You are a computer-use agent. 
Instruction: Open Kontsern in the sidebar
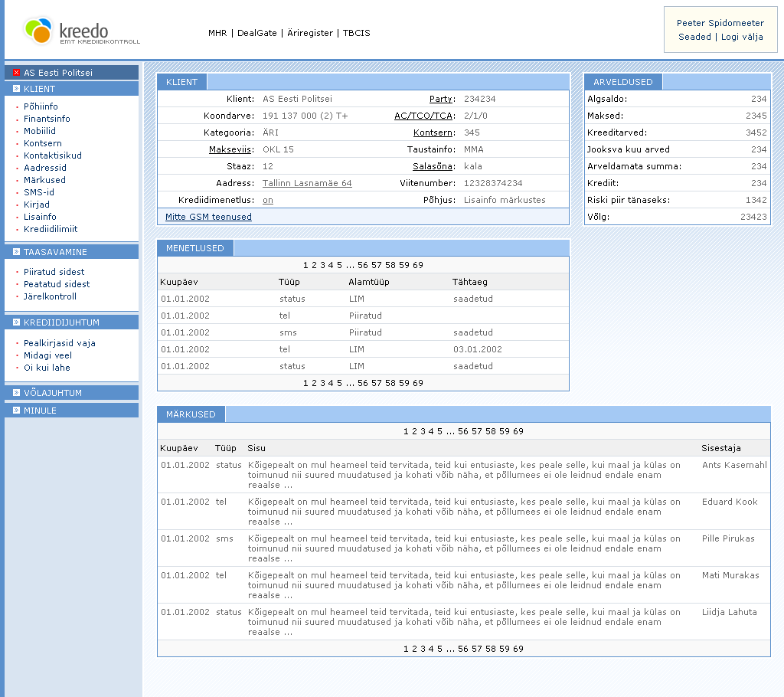[x=43, y=143]
